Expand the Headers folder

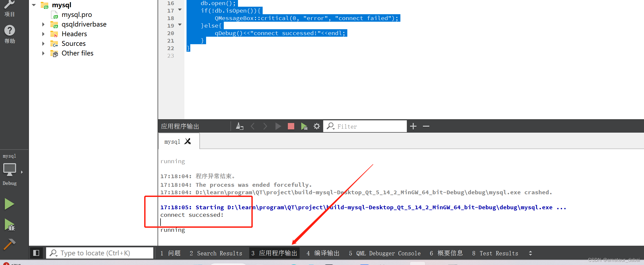click(x=43, y=34)
